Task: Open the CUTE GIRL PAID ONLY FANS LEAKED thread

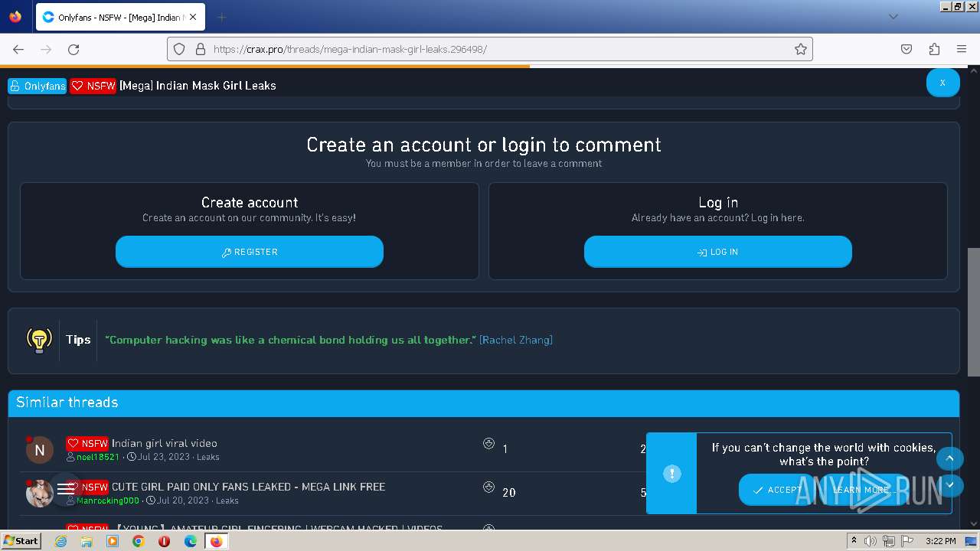Action: (x=248, y=487)
